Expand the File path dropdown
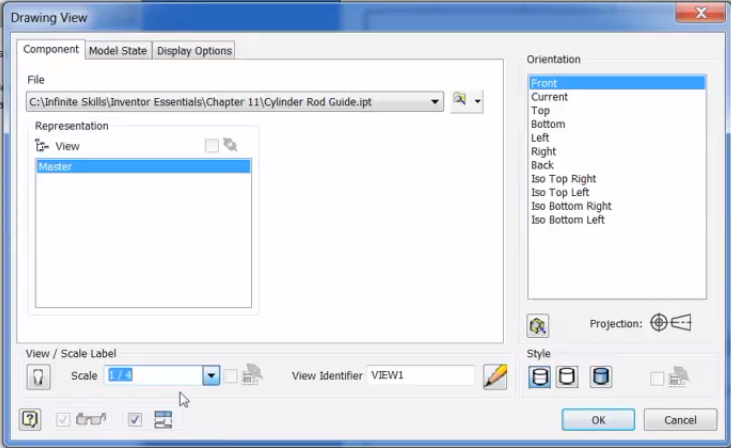This screenshot has height=448, width=731. point(435,101)
